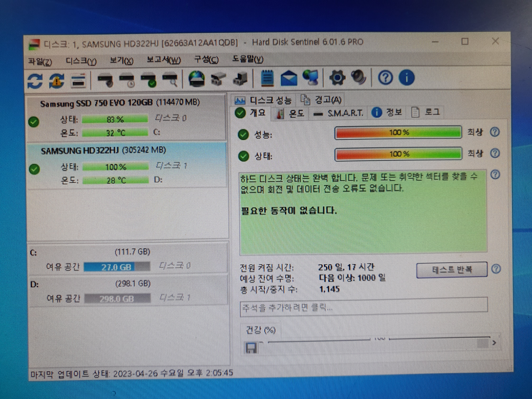Screen dimensions: 532x399
Task: Select SAMSUNG HD322HJ (305242 MB) disk entry
Action: click(127, 165)
